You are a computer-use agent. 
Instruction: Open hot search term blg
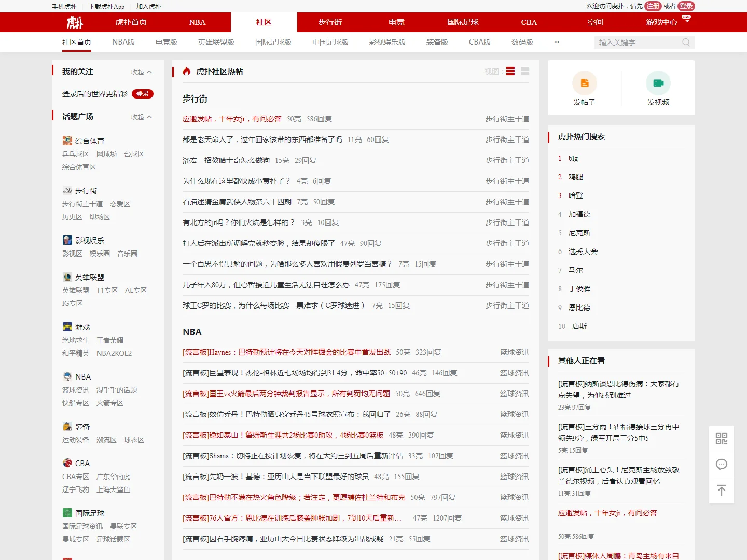coord(573,158)
